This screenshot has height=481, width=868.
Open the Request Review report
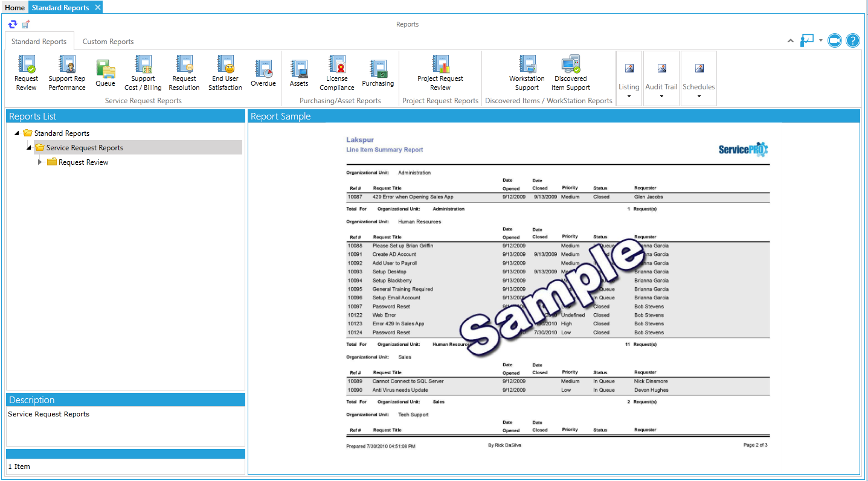pyautogui.click(x=26, y=74)
